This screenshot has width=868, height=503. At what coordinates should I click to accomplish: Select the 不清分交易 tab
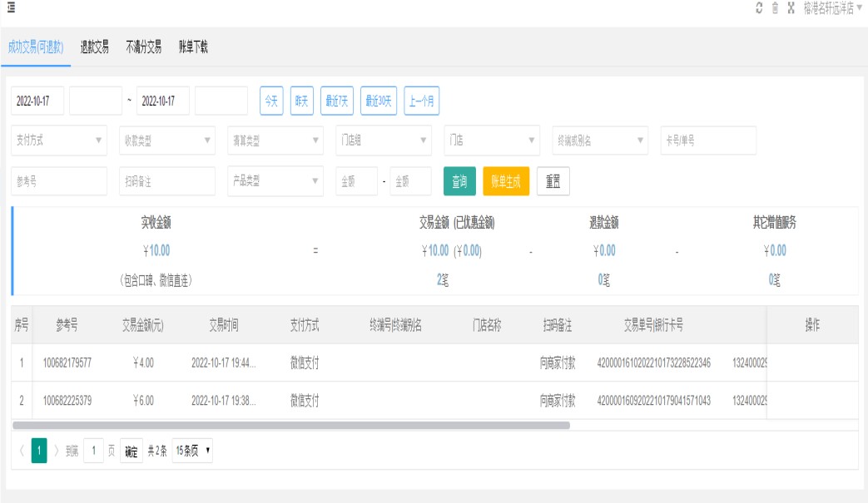click(143, 47)
